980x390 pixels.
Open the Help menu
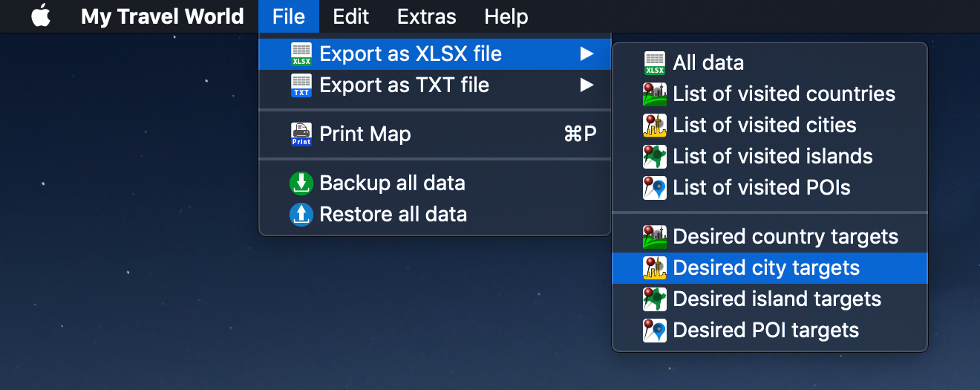tap(506, 16)
